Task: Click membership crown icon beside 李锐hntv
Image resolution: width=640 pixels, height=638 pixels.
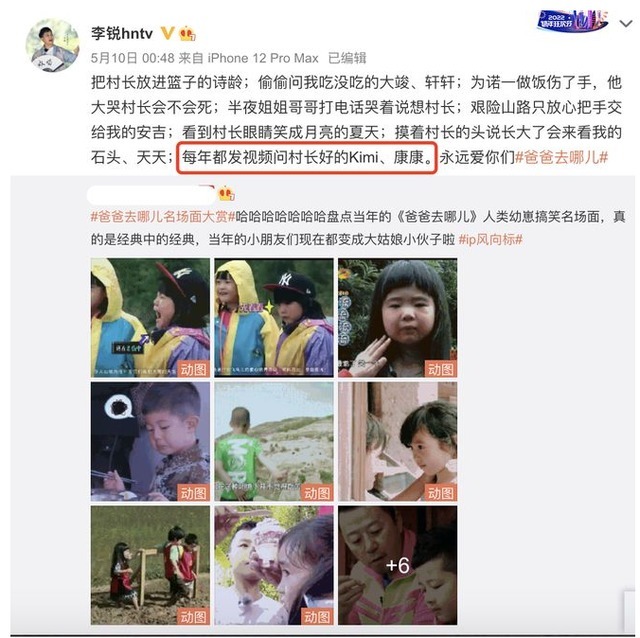Action: pyautogui.click(x=187, y=33)
